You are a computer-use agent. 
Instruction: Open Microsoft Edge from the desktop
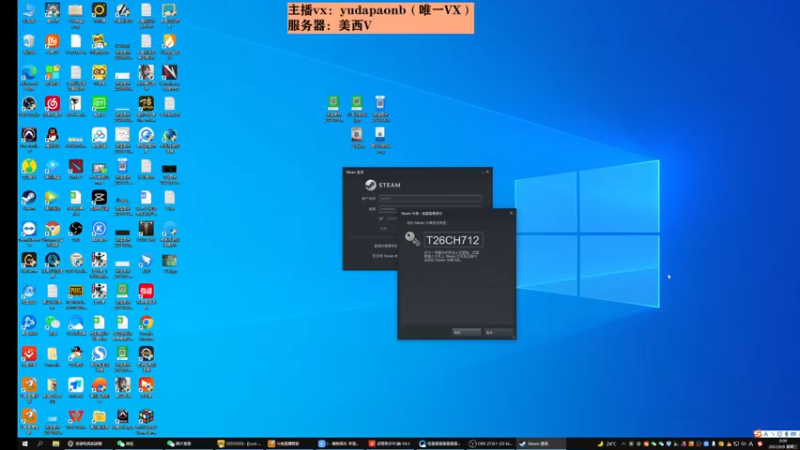click(x=29, y=78)
